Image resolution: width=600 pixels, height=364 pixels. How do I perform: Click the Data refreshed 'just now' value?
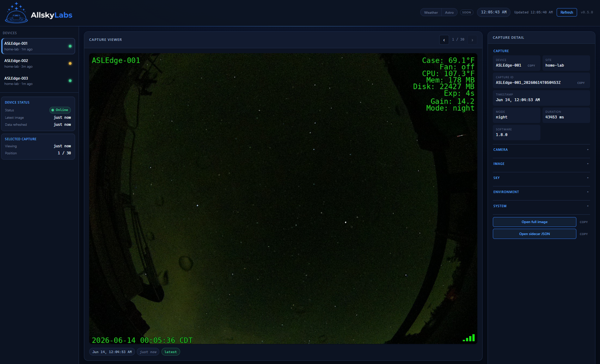tap(62, 125)
